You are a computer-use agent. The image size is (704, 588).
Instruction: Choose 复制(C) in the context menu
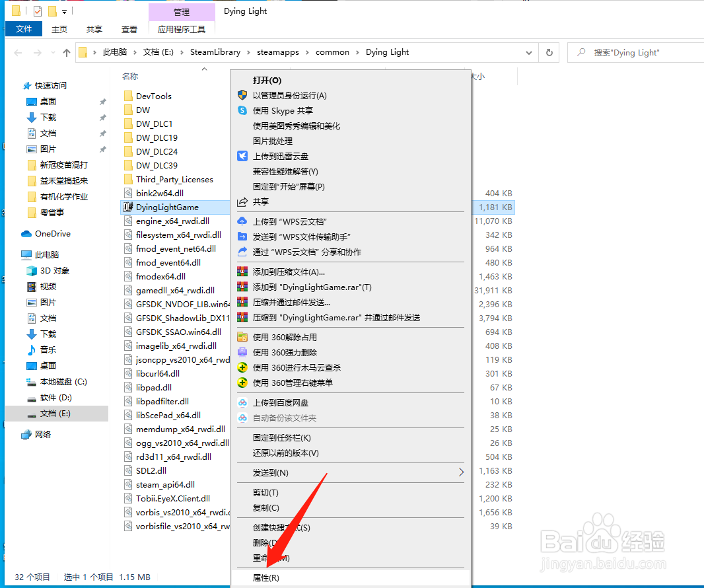(x=351, y=507)
